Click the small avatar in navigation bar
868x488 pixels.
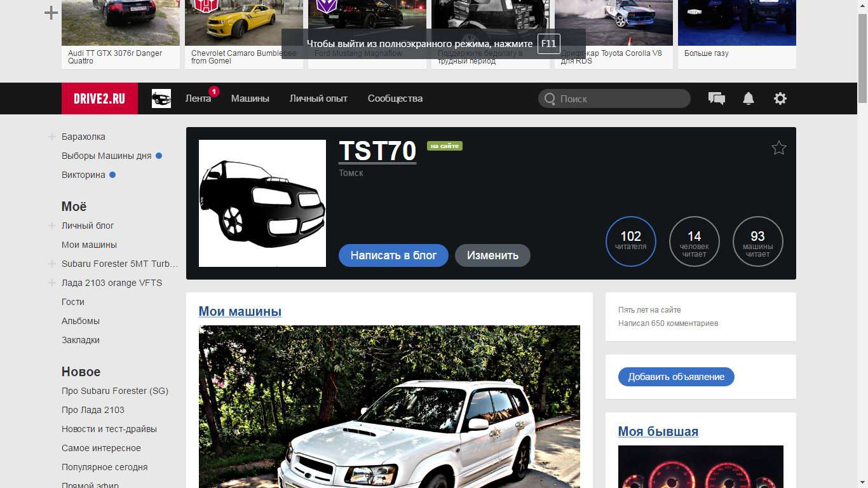point(161,98)
